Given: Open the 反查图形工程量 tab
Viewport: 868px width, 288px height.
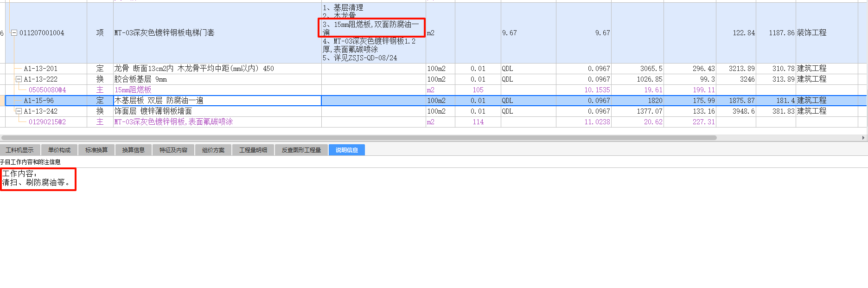Looking at the screenshot, I should click(301, 150).
